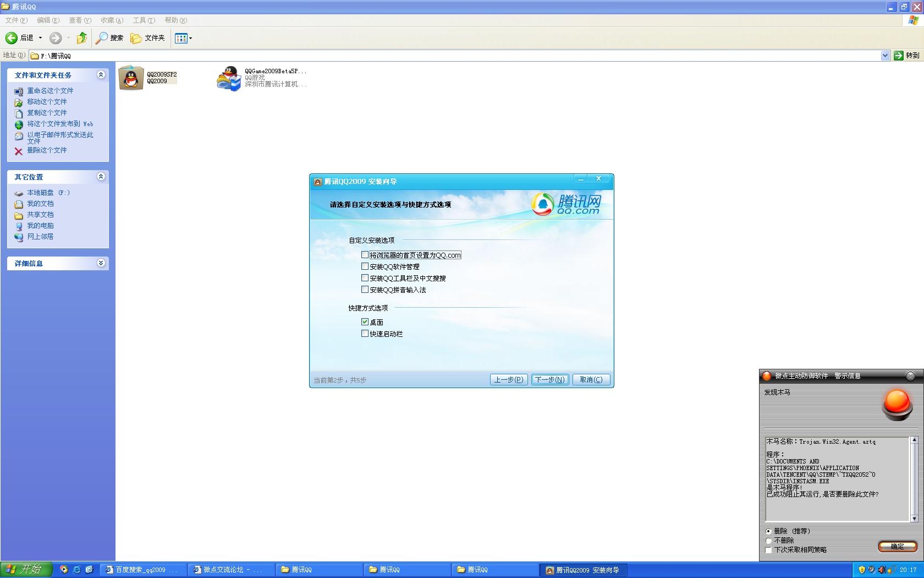
Task: Open the 收藏(A) menu
Action: [112, 20]
